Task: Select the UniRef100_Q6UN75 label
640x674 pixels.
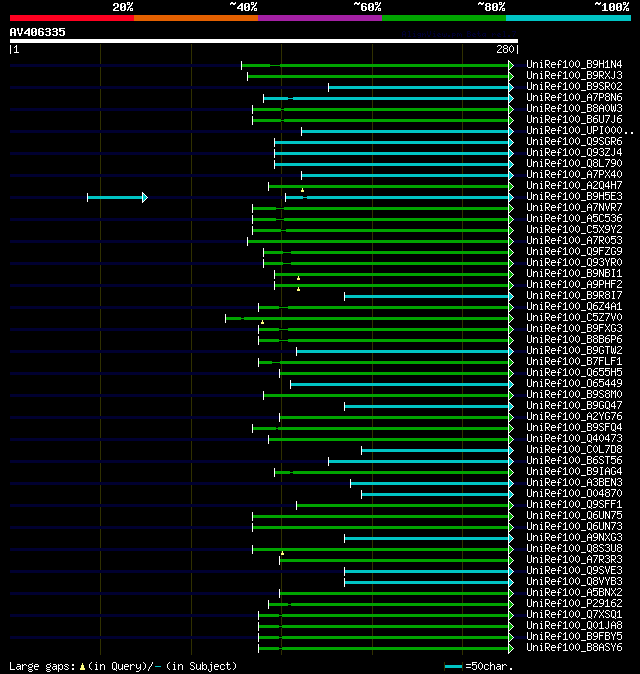Action: pyautogui.click(x=574, y=516)
